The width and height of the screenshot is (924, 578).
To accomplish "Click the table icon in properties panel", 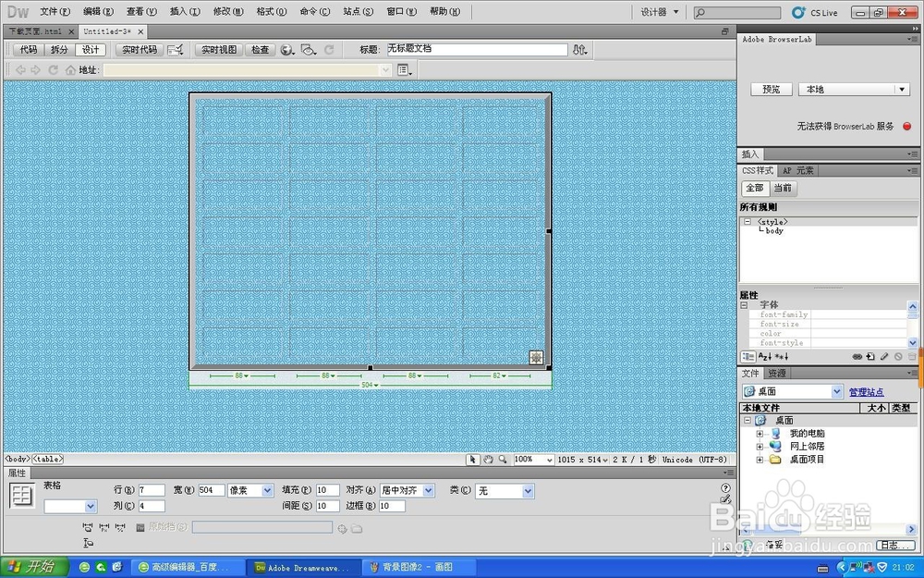I will point(22,495).
